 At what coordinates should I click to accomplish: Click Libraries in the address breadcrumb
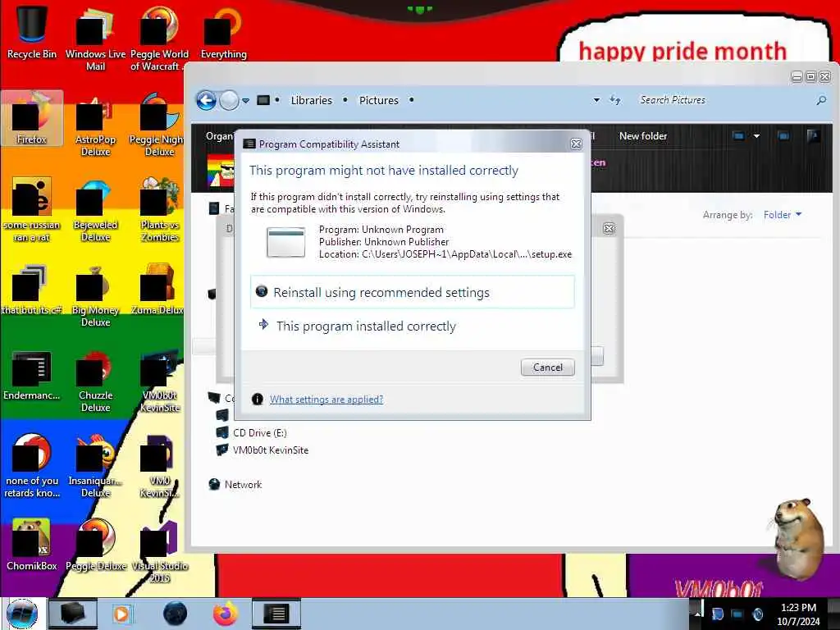311,100
